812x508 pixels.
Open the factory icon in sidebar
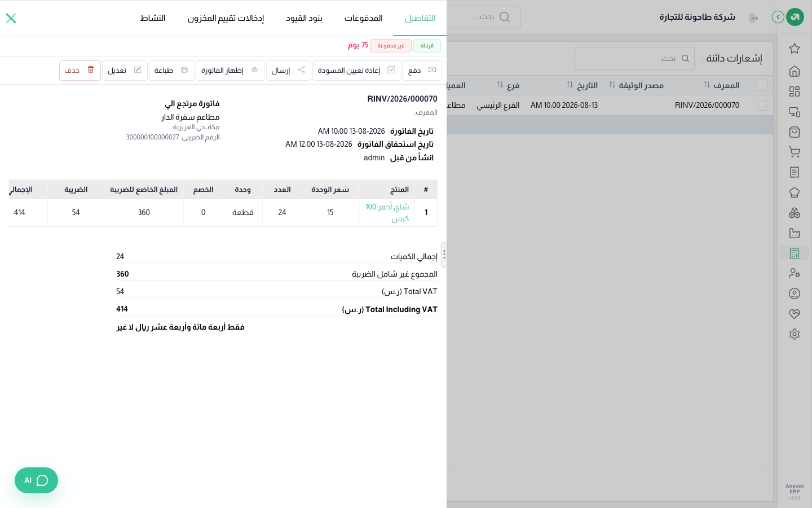pos(795,233)
